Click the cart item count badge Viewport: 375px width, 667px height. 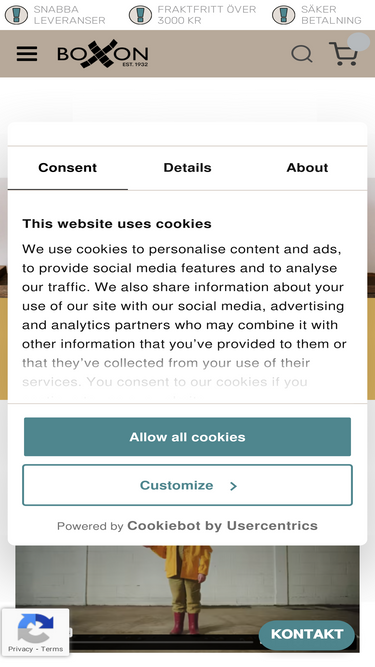[x=359, y=42]
